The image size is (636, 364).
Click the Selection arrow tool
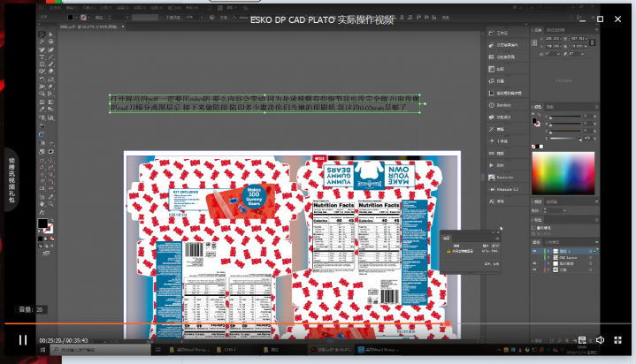click(42, 34)
